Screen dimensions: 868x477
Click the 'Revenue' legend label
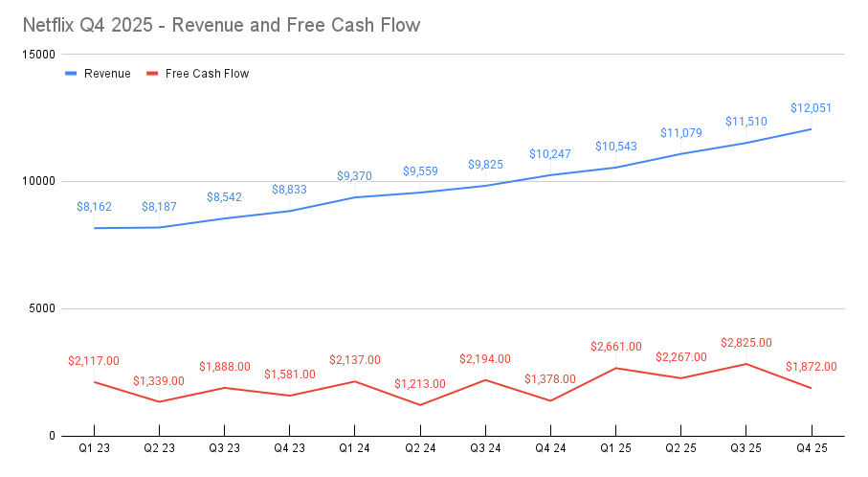click(107, 74)
